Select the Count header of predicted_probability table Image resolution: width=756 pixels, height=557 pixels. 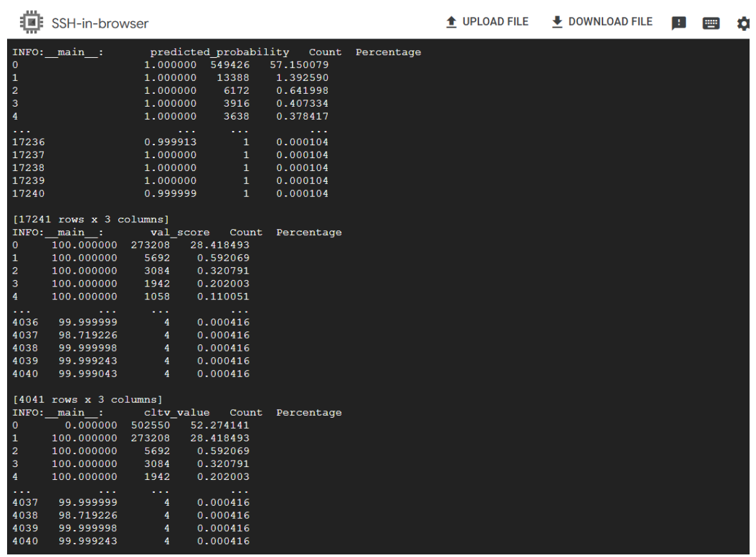(x=325, y=52)
